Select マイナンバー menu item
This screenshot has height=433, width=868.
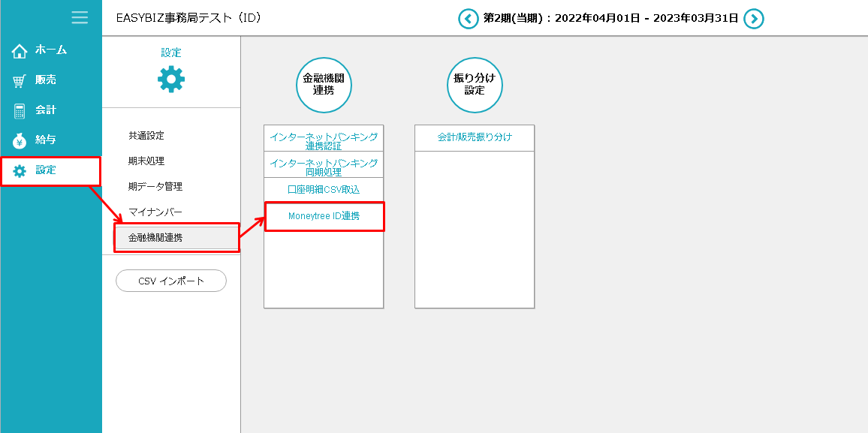point(155,212)
